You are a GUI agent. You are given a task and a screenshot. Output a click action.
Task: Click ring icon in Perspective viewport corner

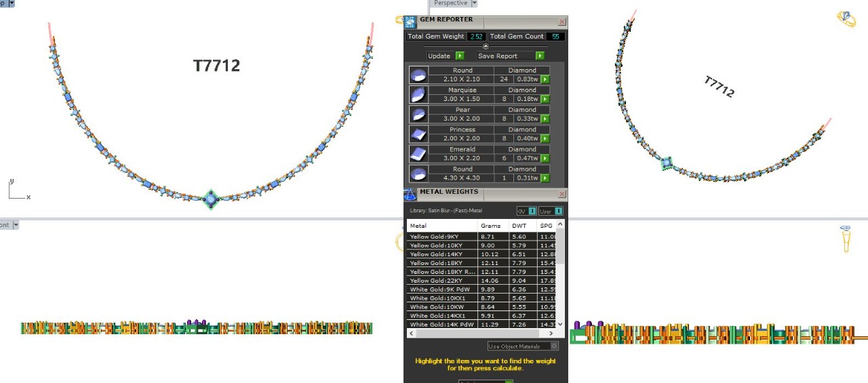tap(846, 19)
